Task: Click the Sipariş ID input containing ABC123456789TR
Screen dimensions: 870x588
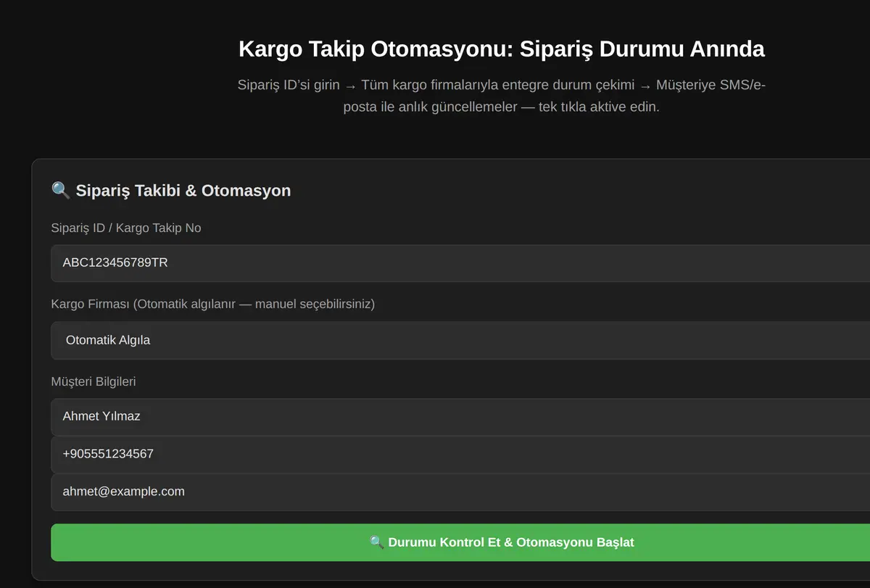Action: coord(460,263)
